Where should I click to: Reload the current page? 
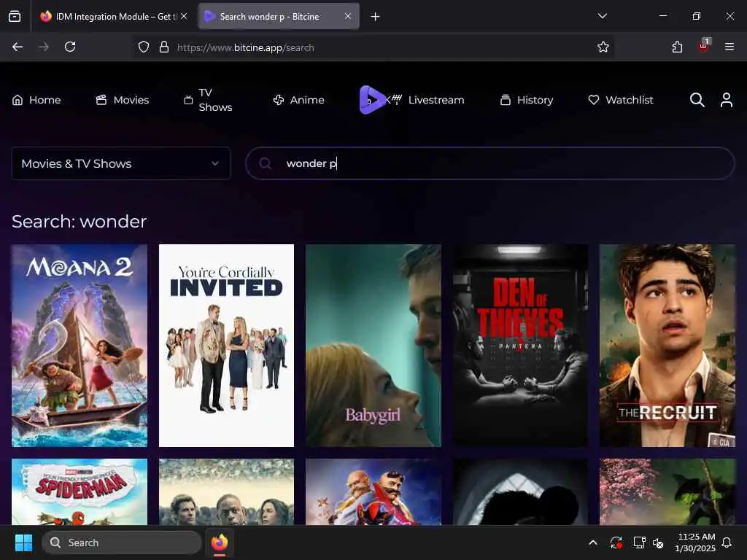point(70,47)
